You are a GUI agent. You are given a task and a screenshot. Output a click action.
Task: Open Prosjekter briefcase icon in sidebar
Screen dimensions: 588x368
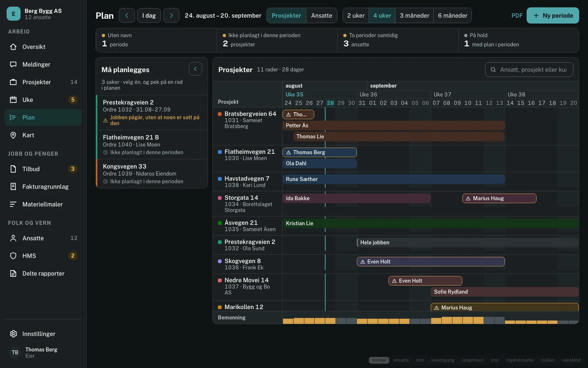pos(13,82)
